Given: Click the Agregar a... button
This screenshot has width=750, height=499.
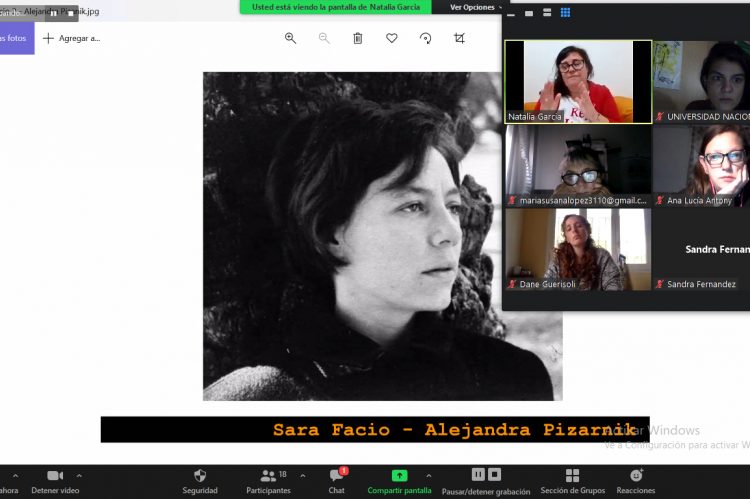Looking at the screenshot, I should click(x=71, y=38).
